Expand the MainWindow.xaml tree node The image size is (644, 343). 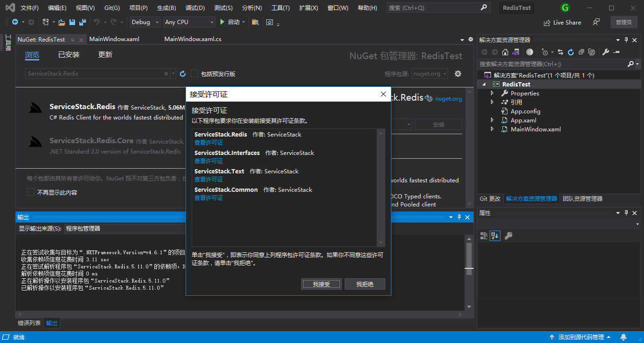[x=492, y=129]
